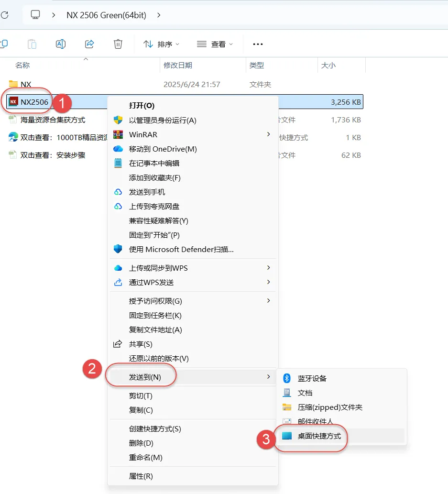Expand the 上传或同步到WPS submenu arrow

click(268, 267)
